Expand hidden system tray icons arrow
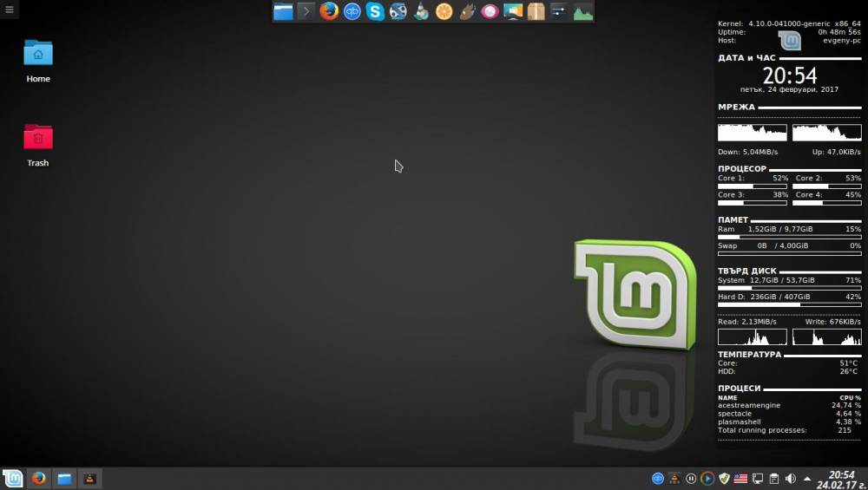 point(807,479)
